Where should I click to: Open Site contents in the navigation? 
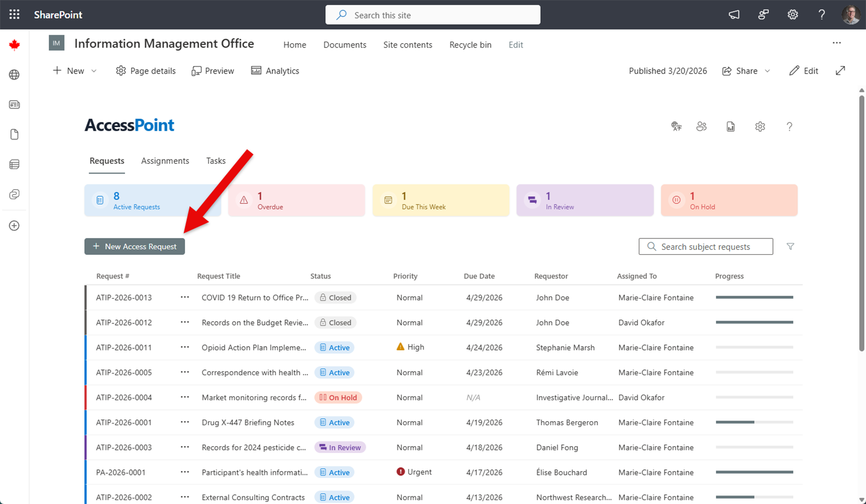[408, 45]
